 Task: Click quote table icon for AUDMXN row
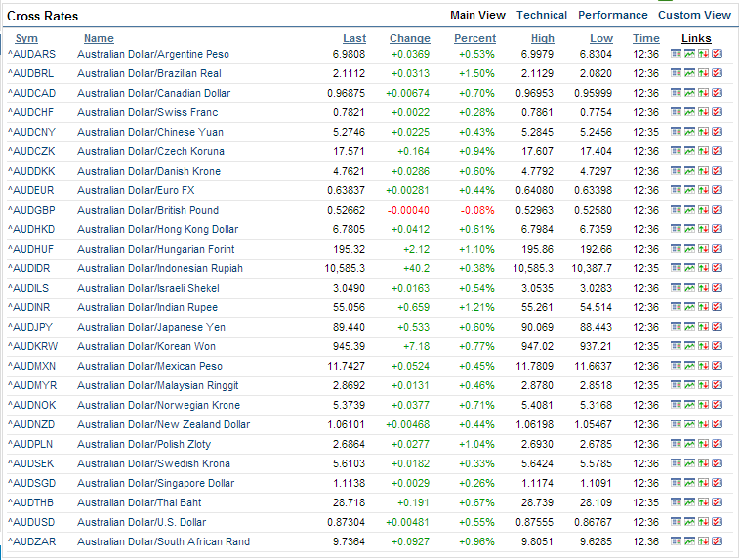tap(677, 366)
